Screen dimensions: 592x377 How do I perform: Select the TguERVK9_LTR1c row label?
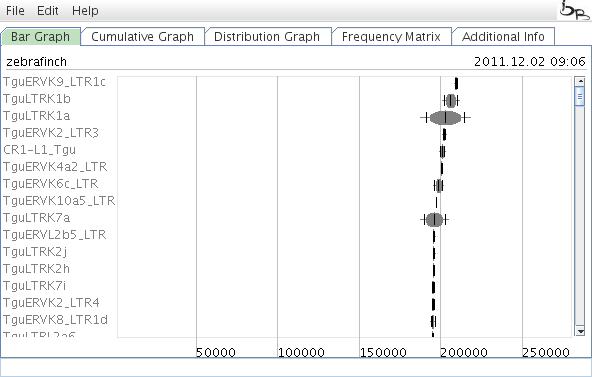pos(54,82)
